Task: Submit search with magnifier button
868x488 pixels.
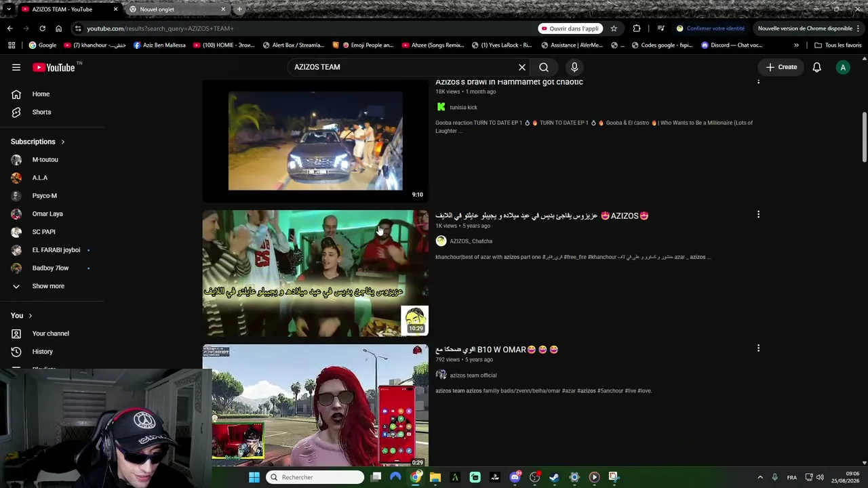Action: tap(544, 67)
